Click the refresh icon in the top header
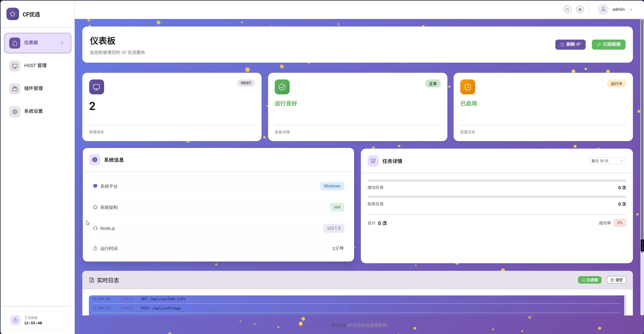The height and width of the screenshot is (334, 644). tap(567, 10)
